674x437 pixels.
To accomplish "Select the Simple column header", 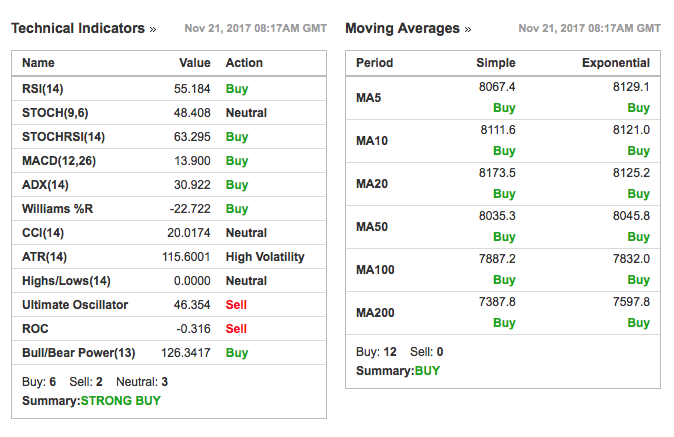I will click(495, 63).
